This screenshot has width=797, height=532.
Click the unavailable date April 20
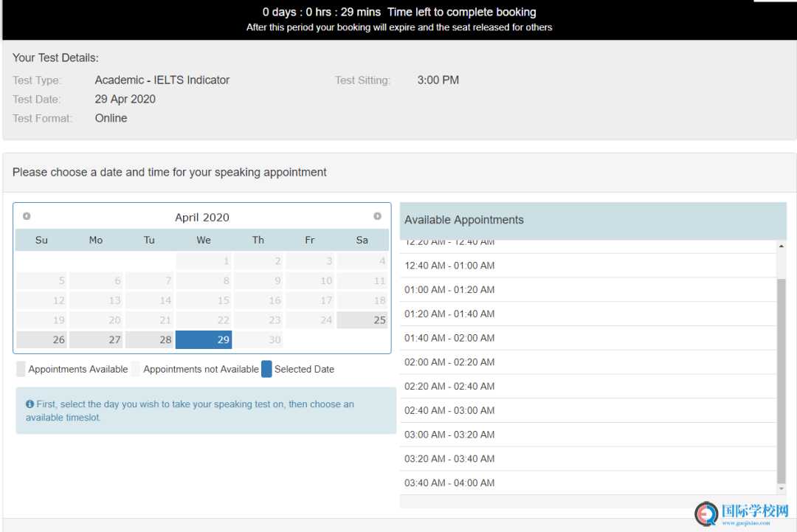pos(95,320)
